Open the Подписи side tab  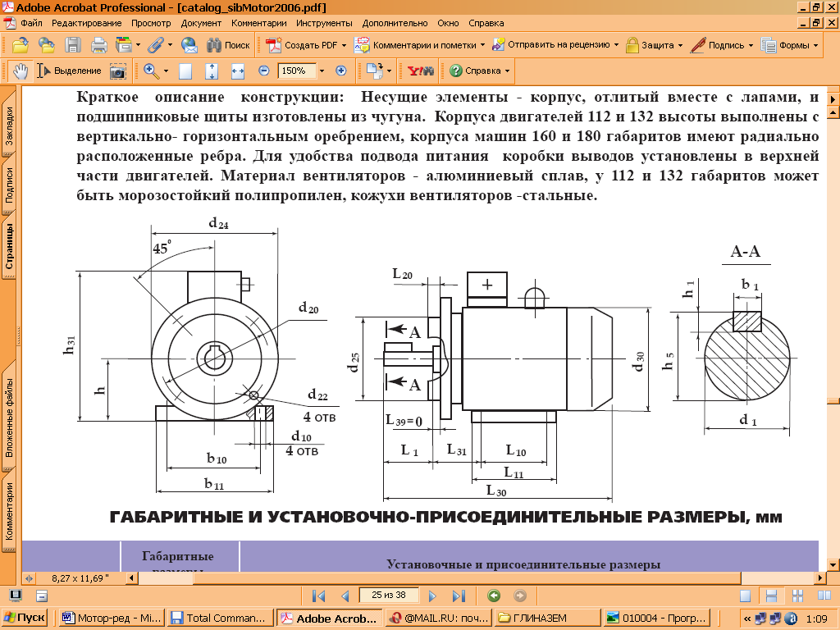point(9,185)
